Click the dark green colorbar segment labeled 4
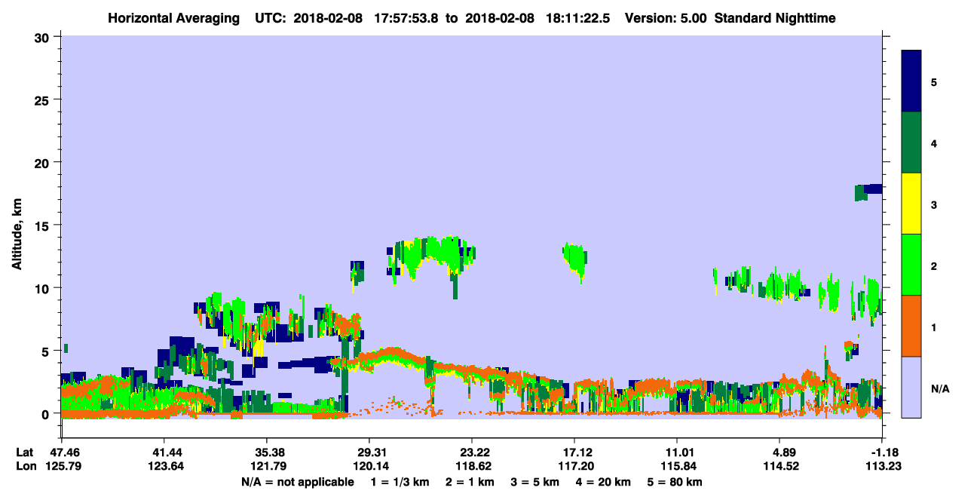 click(x=911, y=143)
